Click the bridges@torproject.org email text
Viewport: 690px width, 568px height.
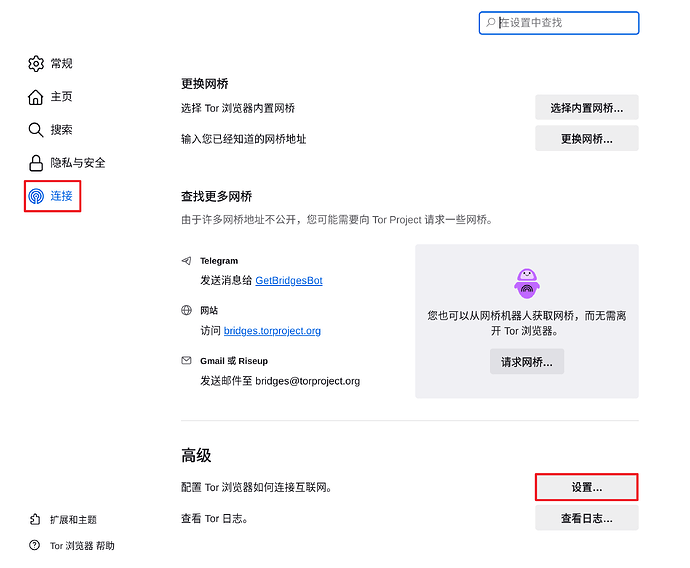tap(308, 381)
